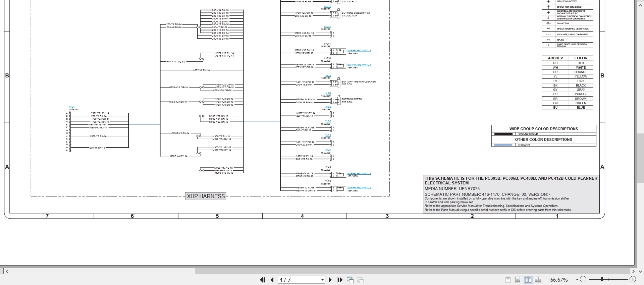Open the Y-C14 connector link

(327, 27)
